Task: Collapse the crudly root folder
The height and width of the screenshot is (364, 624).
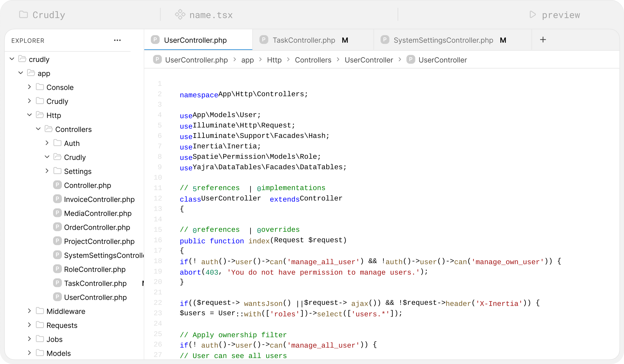Action: pos(12,59)
